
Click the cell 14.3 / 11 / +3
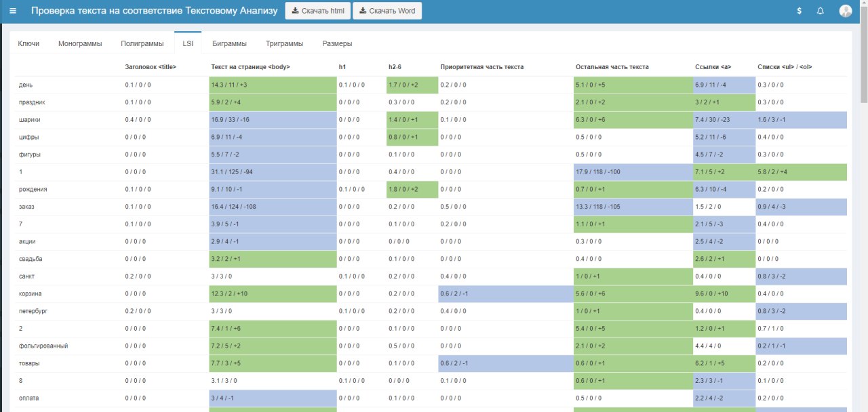(273, 85)
